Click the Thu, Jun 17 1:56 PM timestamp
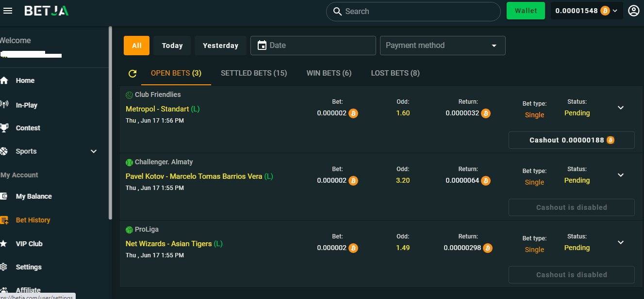Viewport: 644px width, 299px height. (155, 121)
